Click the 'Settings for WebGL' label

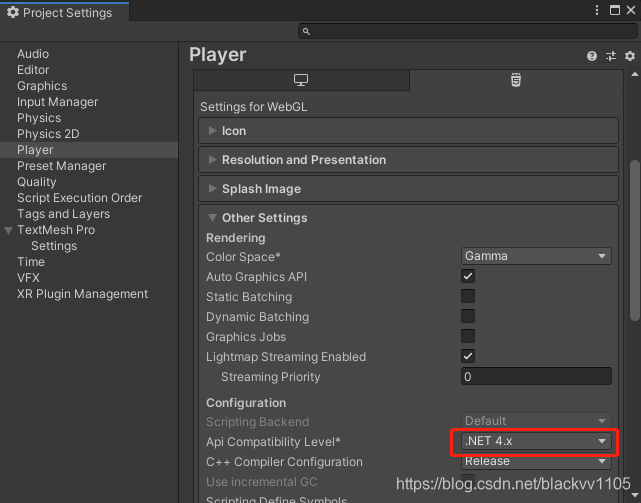point(253,107)
